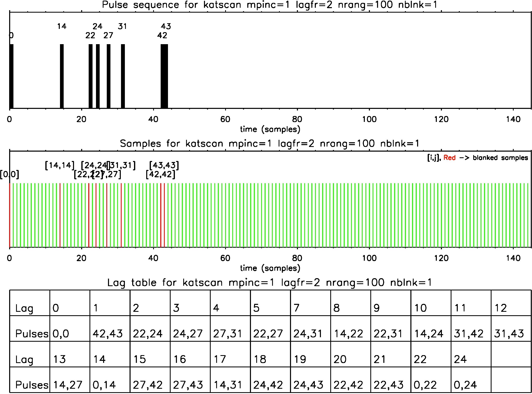Select the wide pulse bar at 42-43

[x=164, y=76]
